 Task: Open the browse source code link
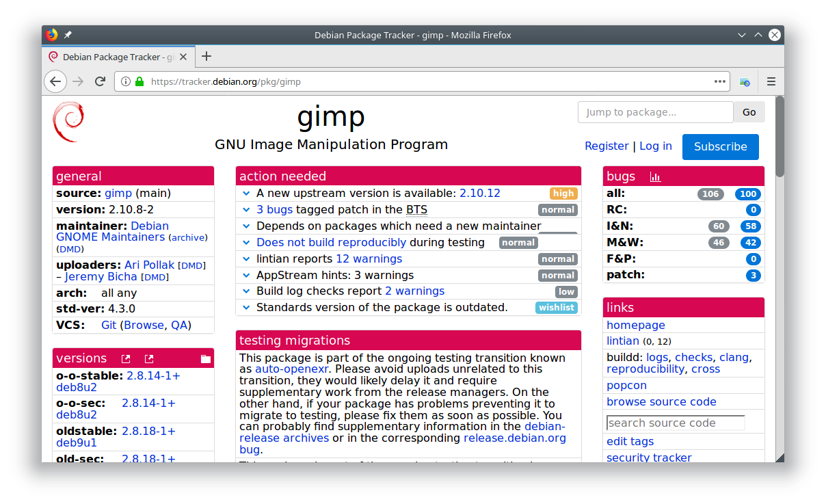point(661,402)
